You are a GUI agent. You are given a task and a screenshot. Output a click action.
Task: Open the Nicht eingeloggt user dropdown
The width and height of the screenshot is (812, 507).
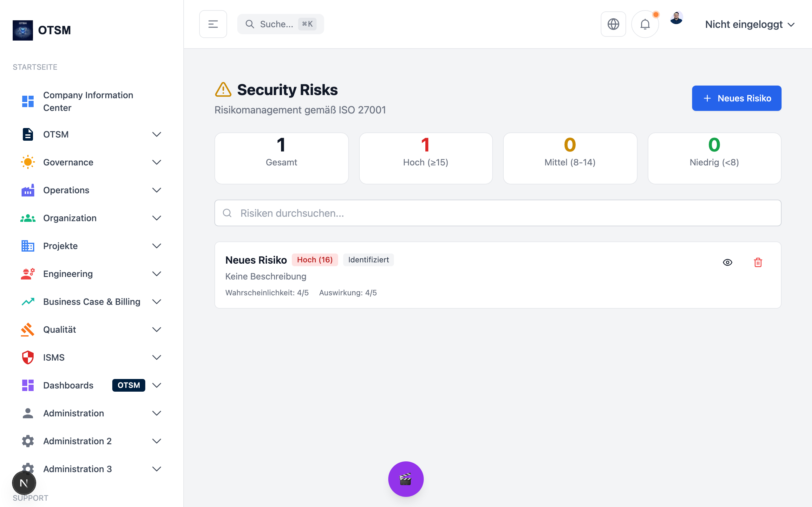[x=750, y=24]
